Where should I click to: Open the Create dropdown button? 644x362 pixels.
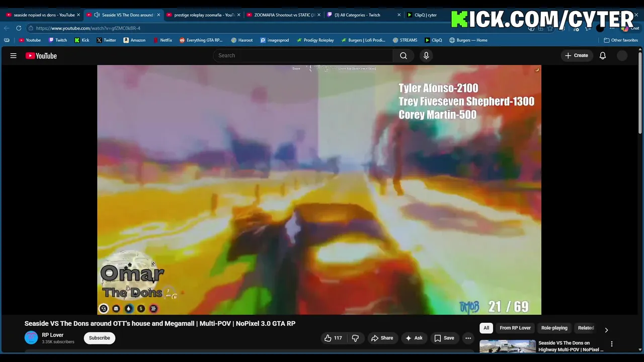(576, 56)
